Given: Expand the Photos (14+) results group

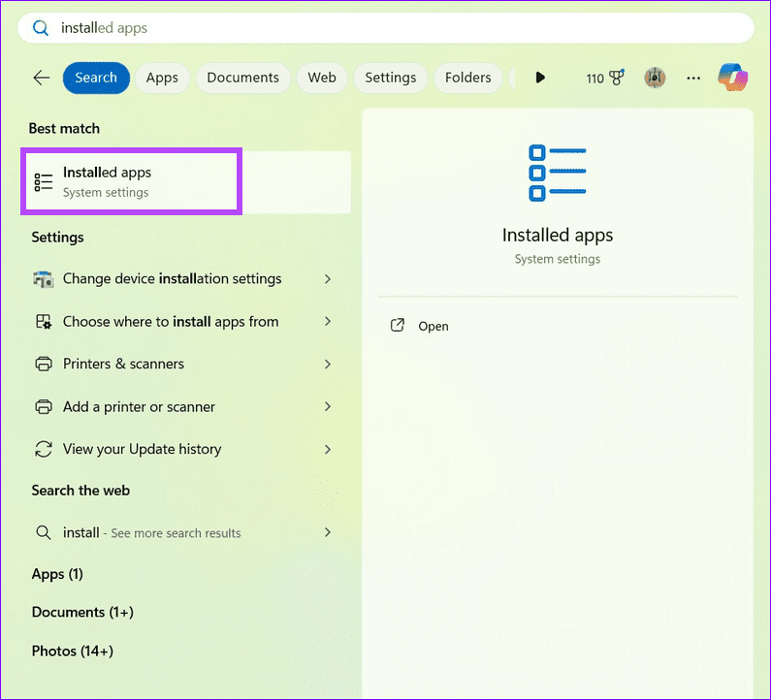Looking at the screenshot, I should click(72, 652).
